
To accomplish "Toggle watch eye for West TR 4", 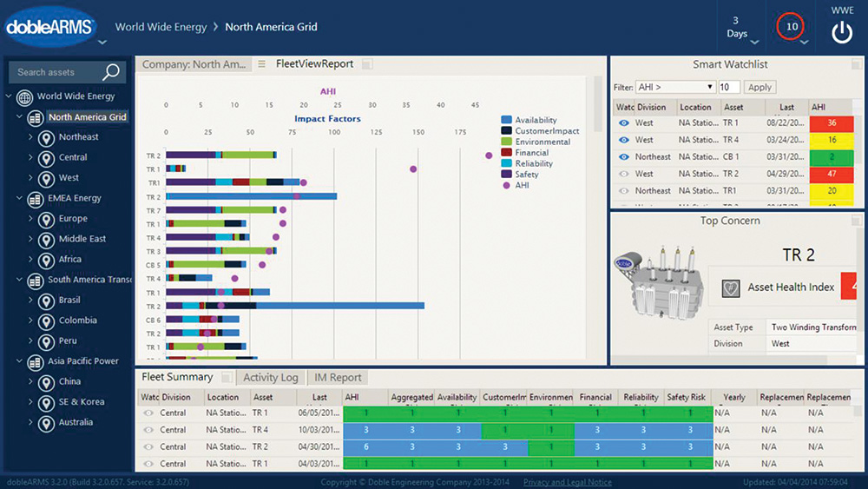I will coord(624,140).
